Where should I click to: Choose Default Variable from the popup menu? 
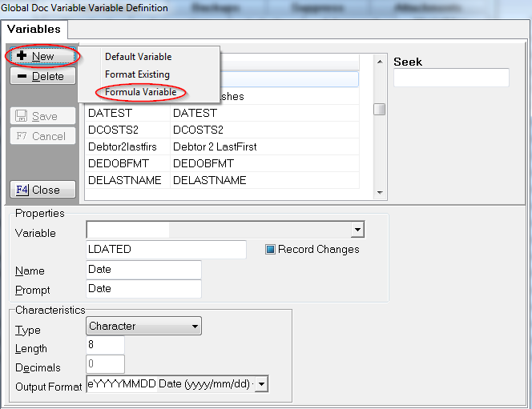click(x=138, y=57)
